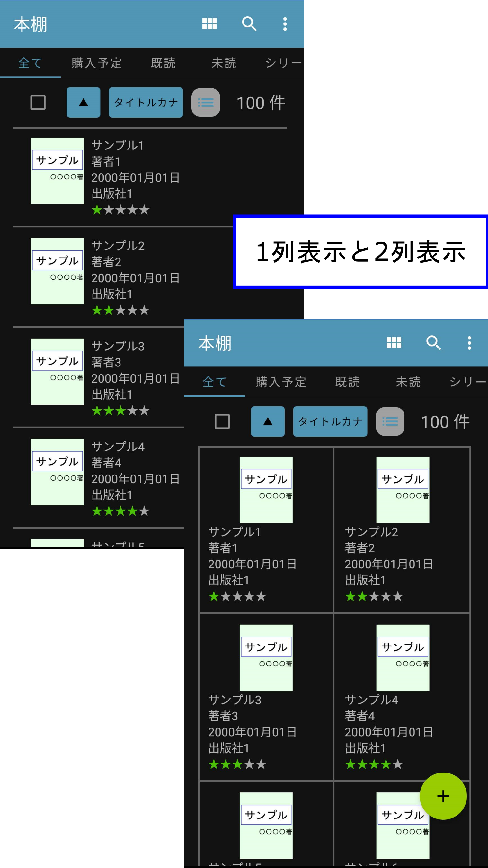
Task: Open サンプル3 cover thumbnail in grid view
Action: 266,658
